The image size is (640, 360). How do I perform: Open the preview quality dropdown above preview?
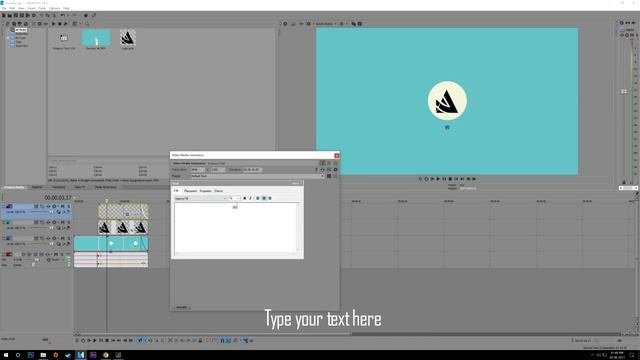click(x=325, y=24)
